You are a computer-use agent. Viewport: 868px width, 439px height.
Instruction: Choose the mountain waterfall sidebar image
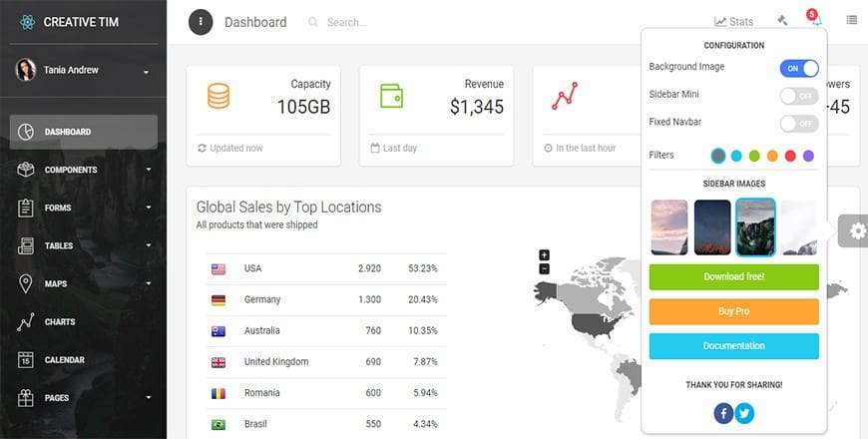tap(755, 227)
